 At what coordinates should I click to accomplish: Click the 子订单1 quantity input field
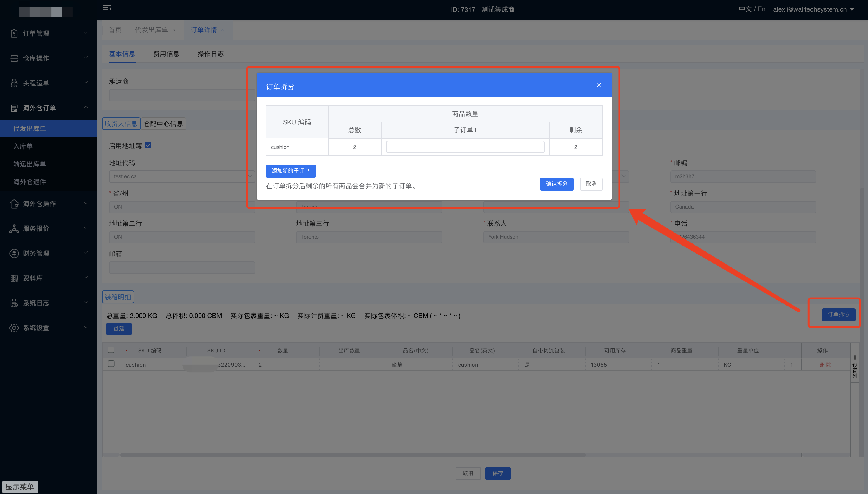click(465, 147)
